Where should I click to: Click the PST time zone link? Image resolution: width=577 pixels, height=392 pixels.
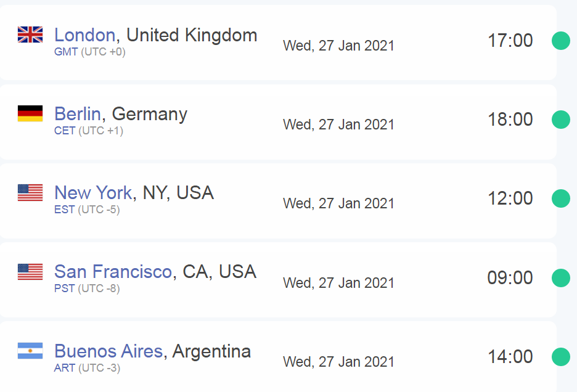pos(64,288)
